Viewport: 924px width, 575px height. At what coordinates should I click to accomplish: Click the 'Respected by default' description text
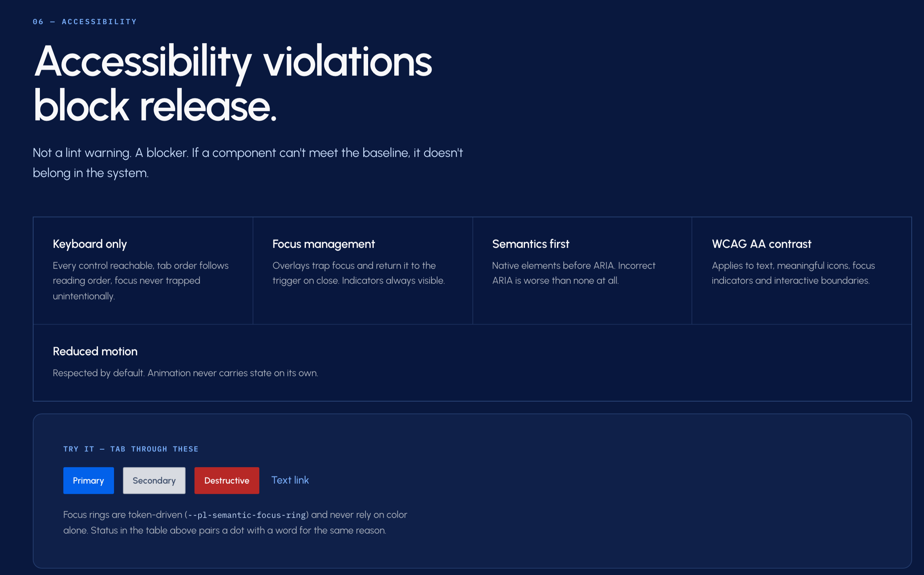click(186, 373)
